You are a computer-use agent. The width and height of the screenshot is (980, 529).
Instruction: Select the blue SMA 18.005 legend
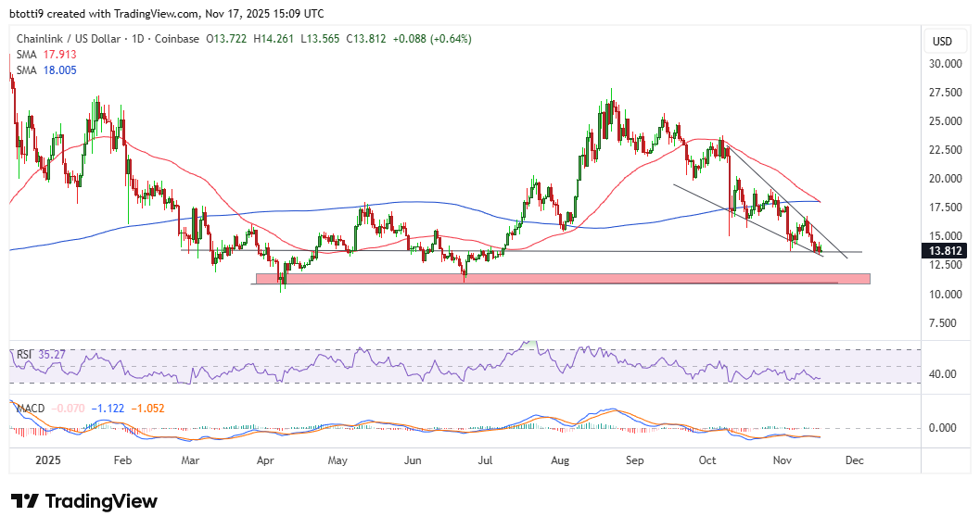click(38, 69)
